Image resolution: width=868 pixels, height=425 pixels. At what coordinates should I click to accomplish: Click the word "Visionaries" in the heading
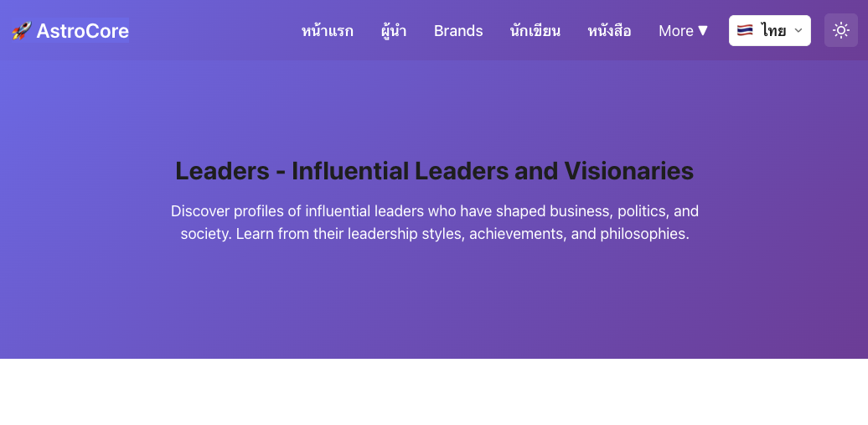[628, 171]
